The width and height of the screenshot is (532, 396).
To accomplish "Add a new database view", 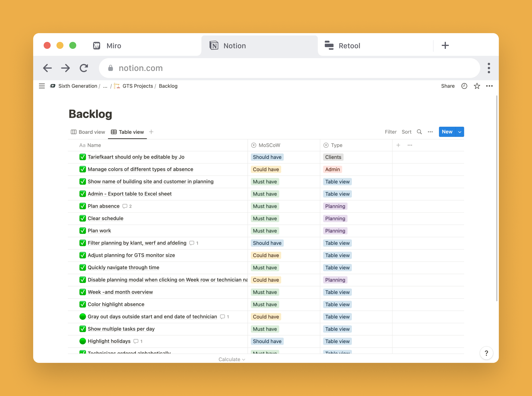I will point(151,132).
